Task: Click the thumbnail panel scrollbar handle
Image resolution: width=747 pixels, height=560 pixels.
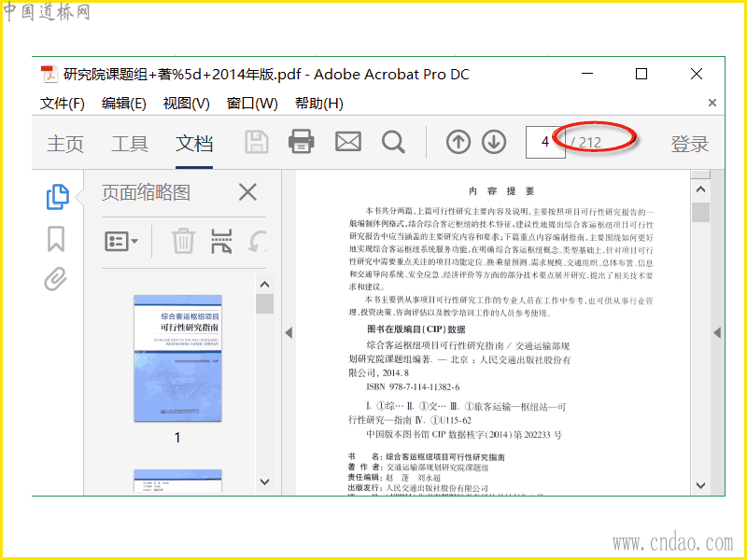Action: click(264, 304)
